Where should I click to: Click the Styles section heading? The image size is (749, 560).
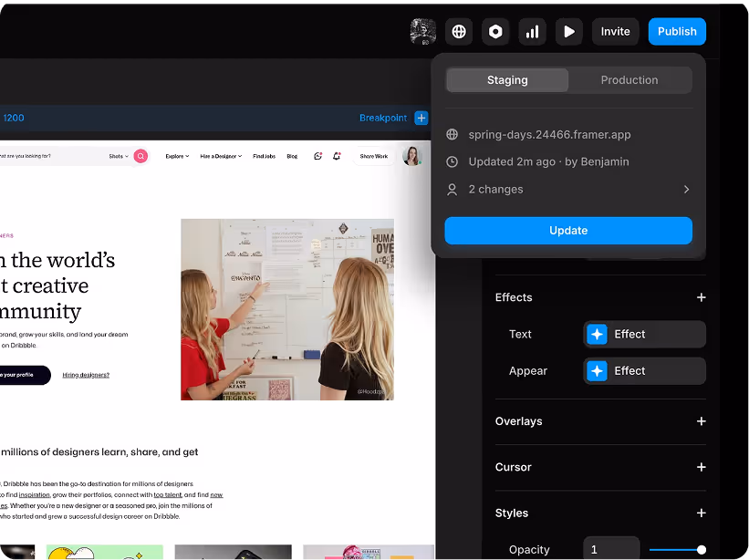tap(512, 513)
